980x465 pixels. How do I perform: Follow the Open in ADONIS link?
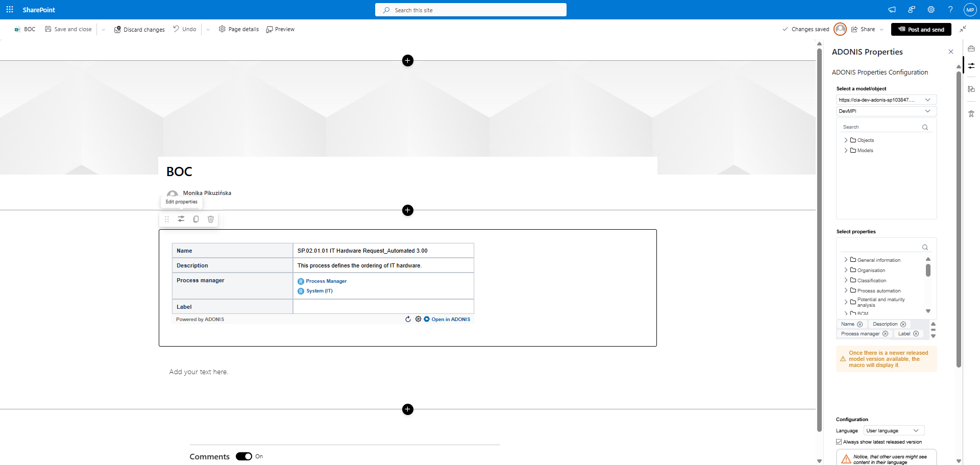pyautogui.click(x=450, y=320)
